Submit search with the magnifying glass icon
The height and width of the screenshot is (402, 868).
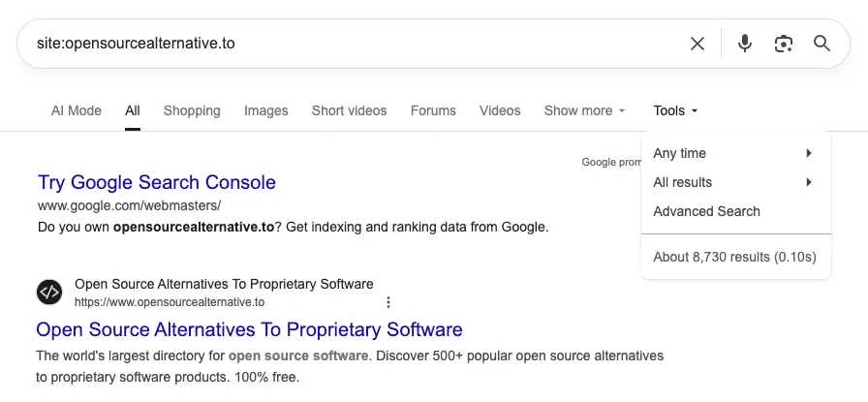821,44
